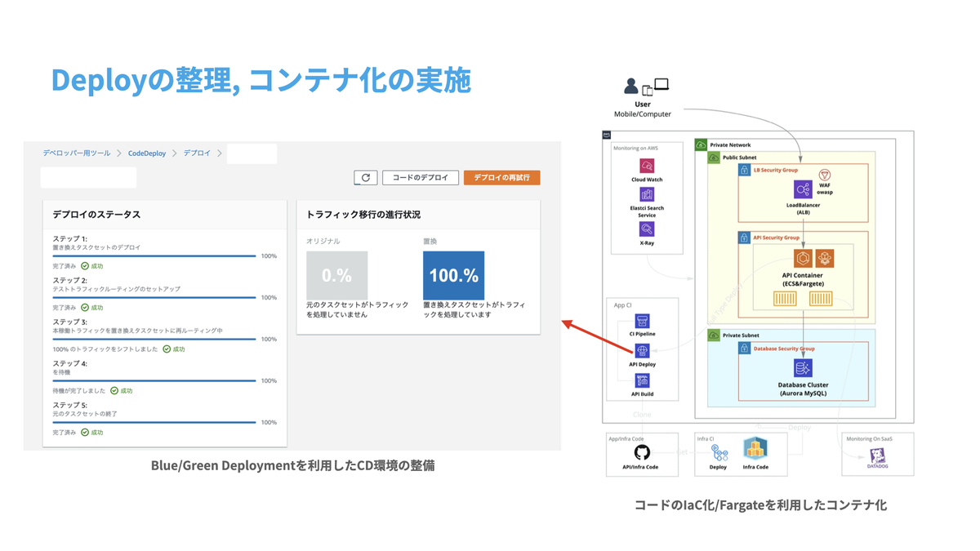Click the WAF owasp icon
The width and height of the screenshot is (980, 551).
825,176
